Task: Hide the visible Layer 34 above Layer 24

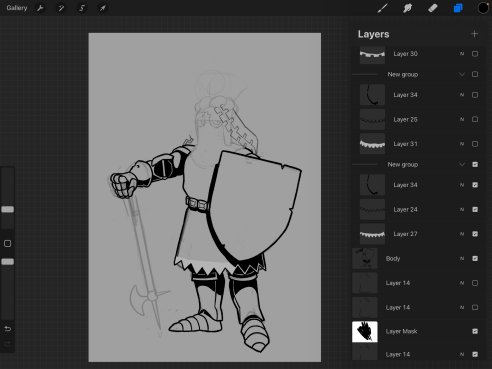Action: [475, 185]
